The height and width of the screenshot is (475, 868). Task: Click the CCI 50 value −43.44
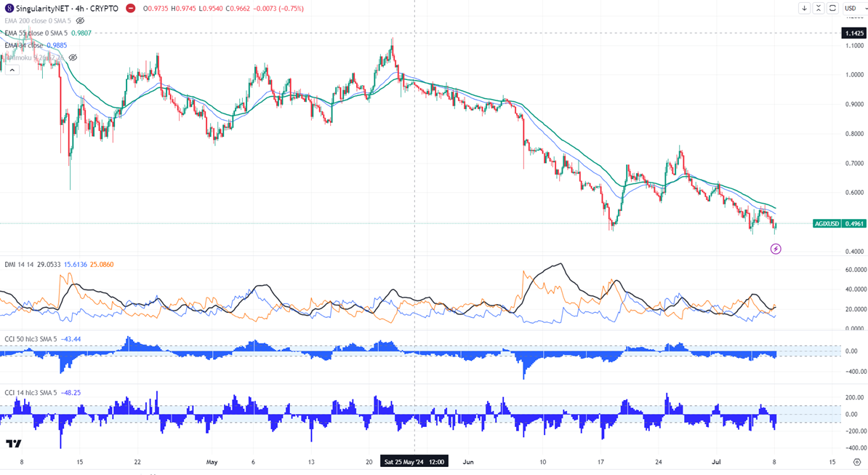71,339
